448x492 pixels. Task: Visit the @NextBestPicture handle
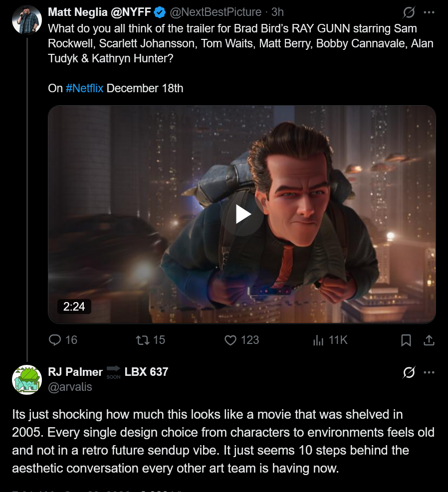216,12
